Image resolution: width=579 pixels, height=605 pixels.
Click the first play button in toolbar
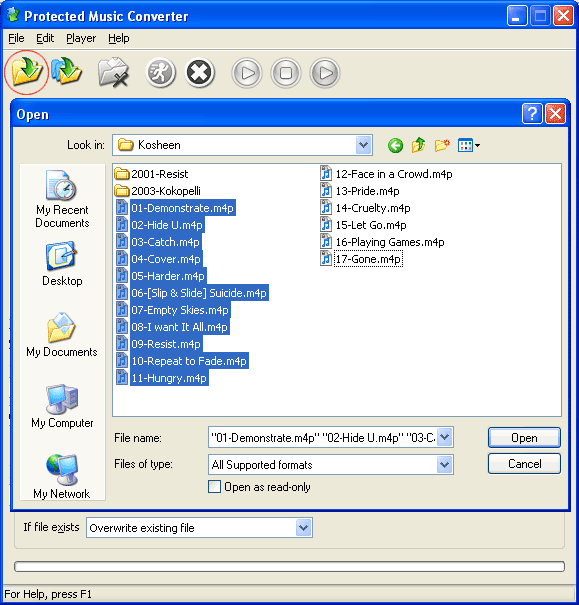pos(247,73)
